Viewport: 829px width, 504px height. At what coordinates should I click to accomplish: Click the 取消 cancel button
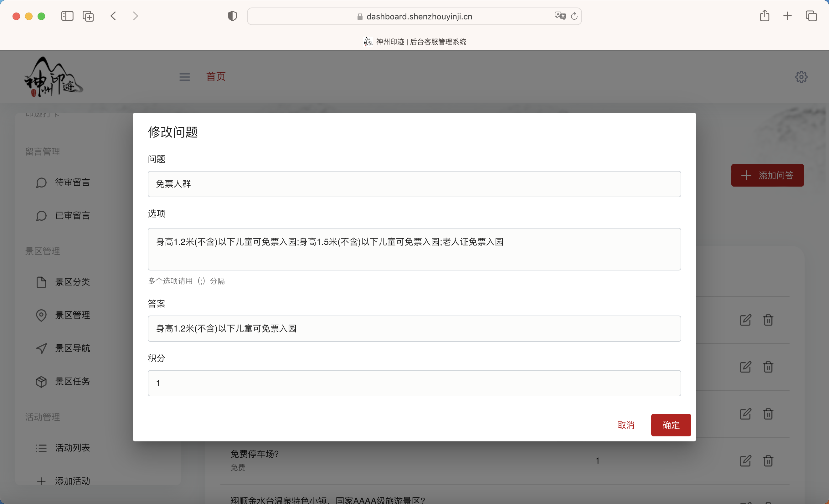click(x=626, y=425)
